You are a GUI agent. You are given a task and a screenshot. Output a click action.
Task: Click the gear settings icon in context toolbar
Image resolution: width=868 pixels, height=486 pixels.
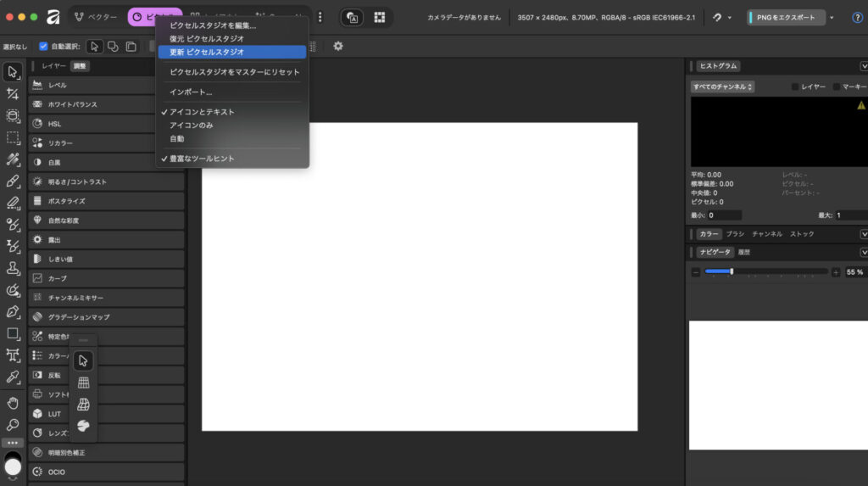pos(338,46)
